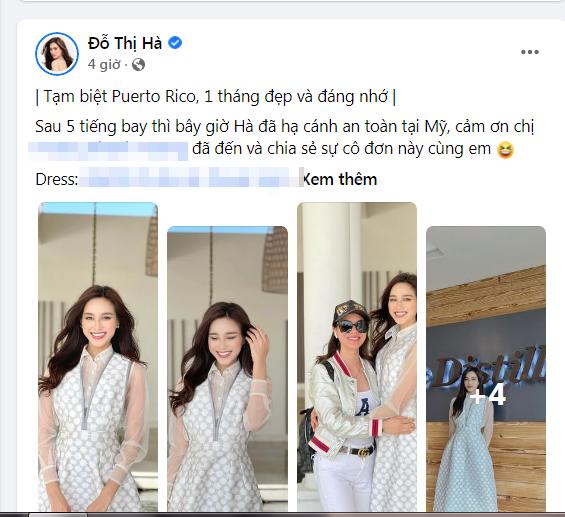The height and width of the screenshot is (517, 565).
Task: Open the "4 giờ" post timestamp
Action: (x=104, y=65)
